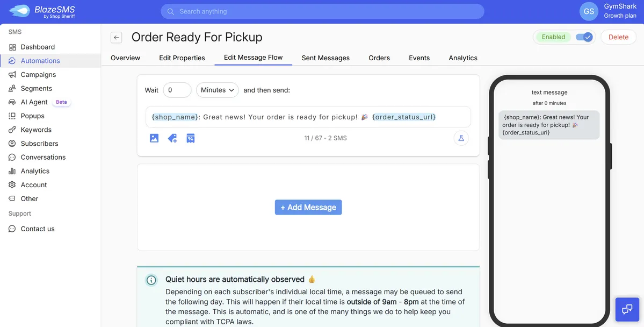
Task: Delete this automation
Action: point(618,37)
